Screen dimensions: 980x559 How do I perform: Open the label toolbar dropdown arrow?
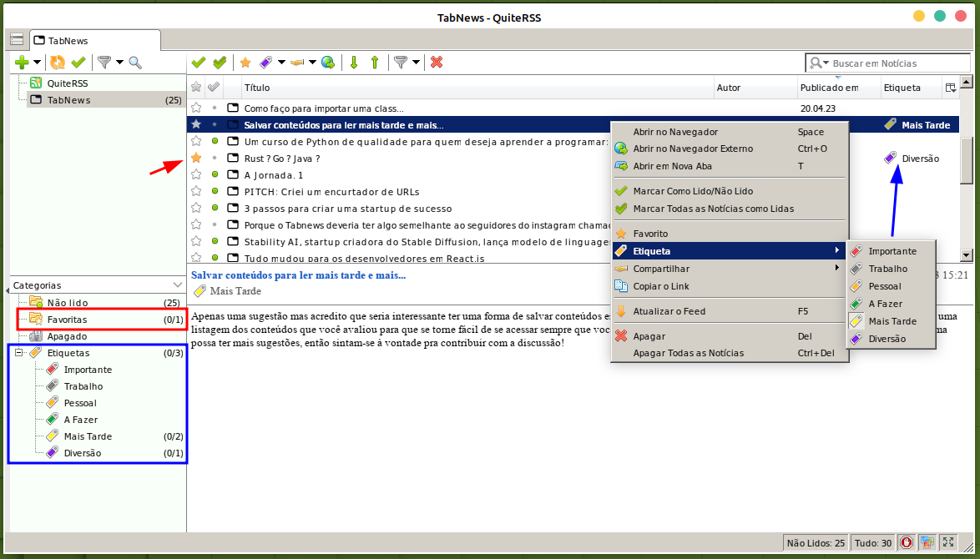pos(281,63)
